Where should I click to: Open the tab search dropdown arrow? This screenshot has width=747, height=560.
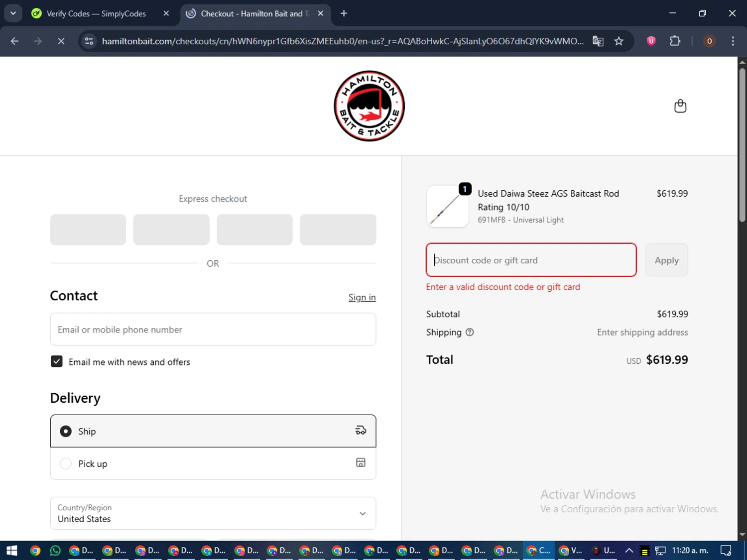pos(13,13)
